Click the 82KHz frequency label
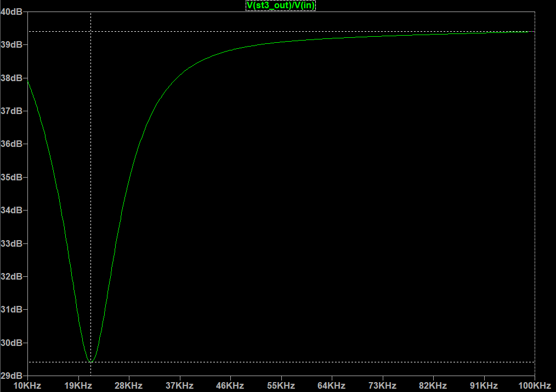 click(433, 386)
